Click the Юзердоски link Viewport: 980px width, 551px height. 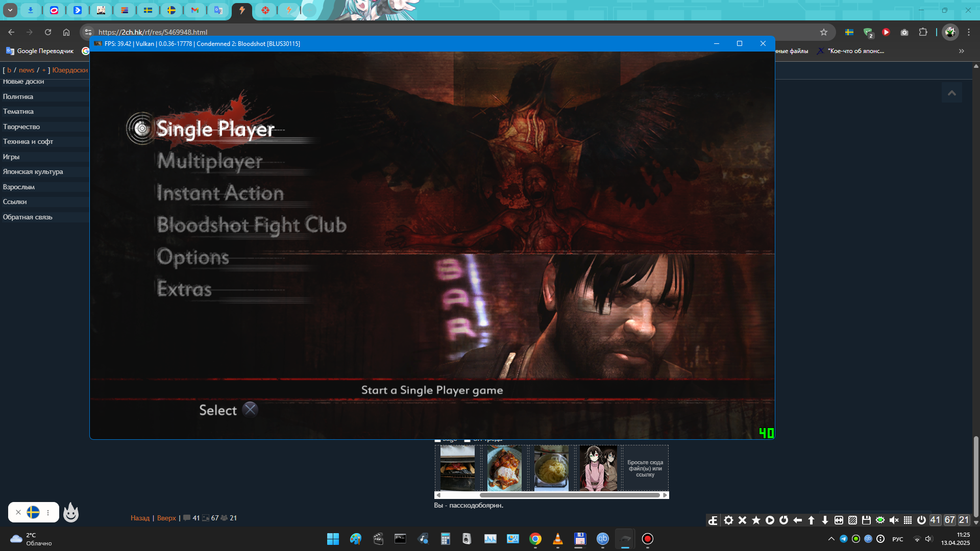coord(70,70)
